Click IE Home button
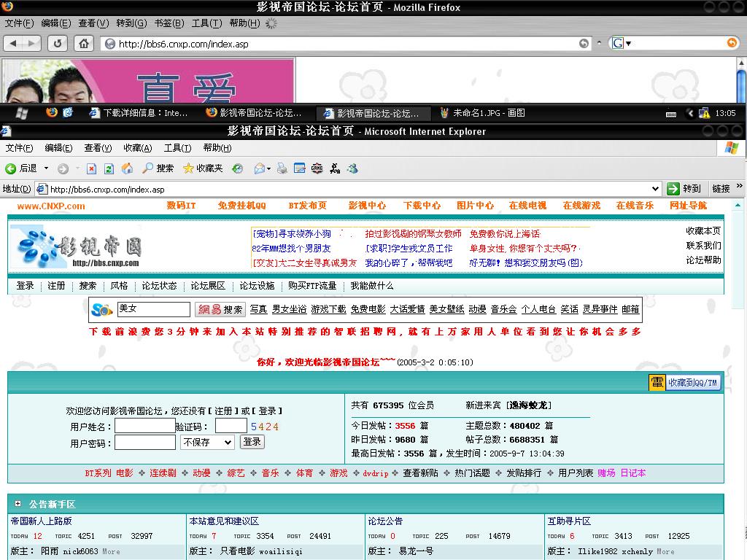Screen dimensions: 747x560 [x=127, y=168]
